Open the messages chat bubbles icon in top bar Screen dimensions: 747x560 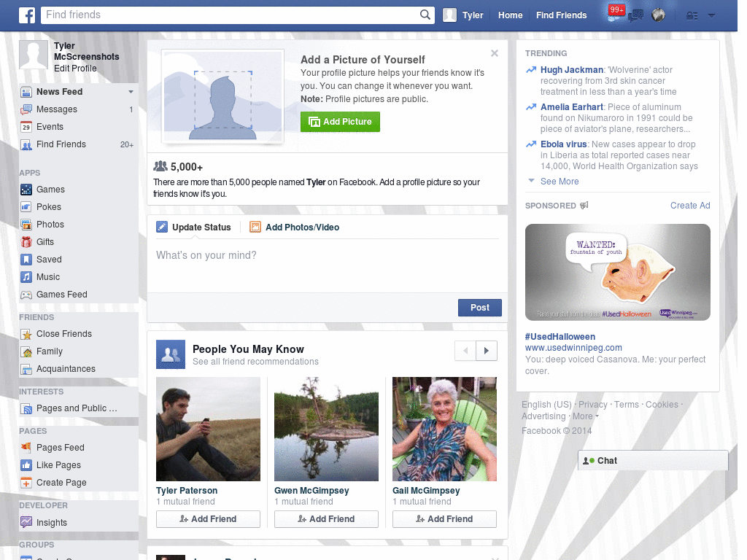(x=635, y=15)
